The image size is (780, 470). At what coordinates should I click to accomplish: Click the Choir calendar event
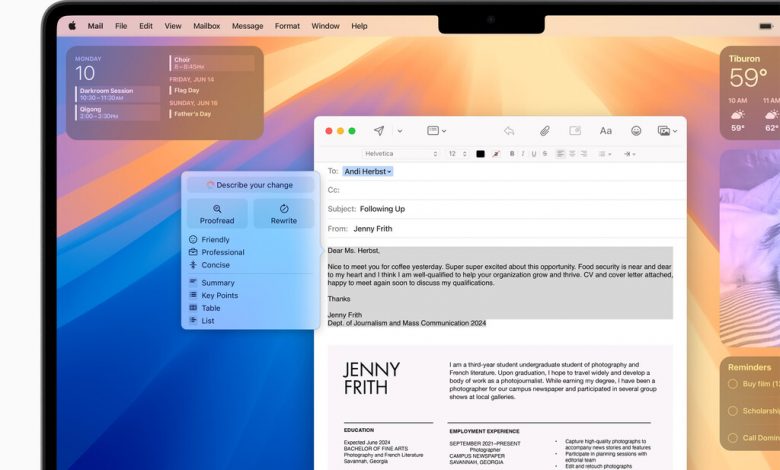coord(212,63)
